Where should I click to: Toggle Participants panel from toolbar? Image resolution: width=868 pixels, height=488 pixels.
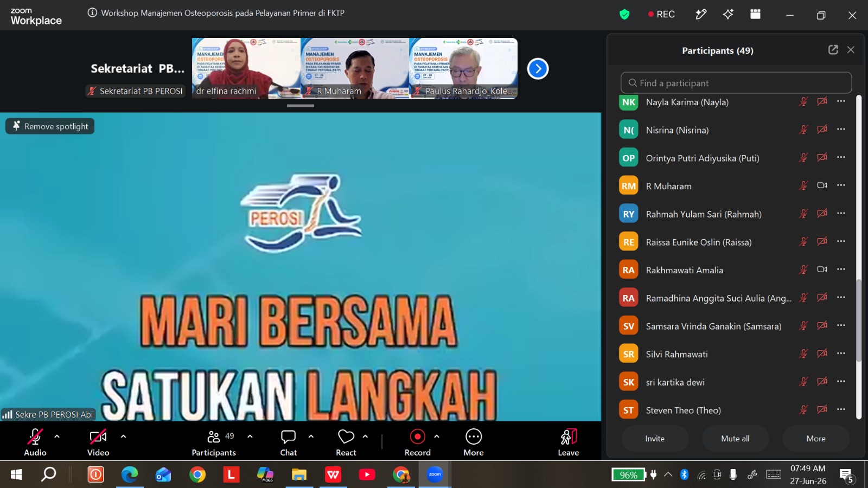pos(214,442)
